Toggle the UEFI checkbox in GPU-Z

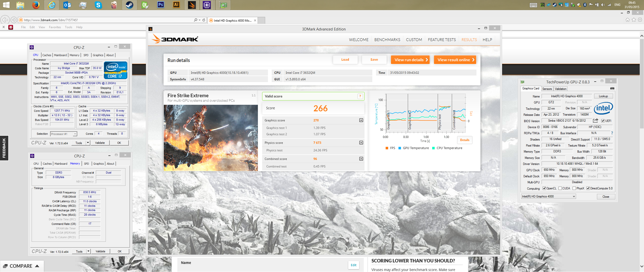[x=603, y=121]
